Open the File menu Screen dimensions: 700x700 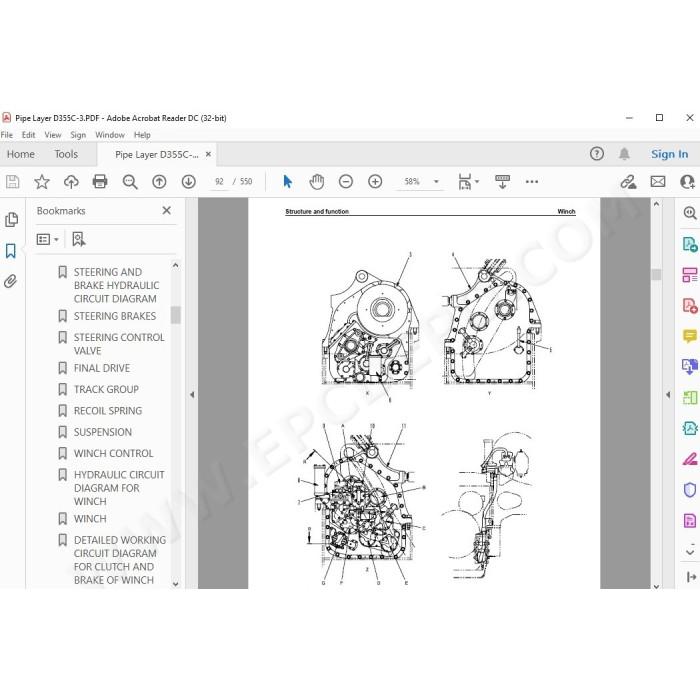coord(7,135)
